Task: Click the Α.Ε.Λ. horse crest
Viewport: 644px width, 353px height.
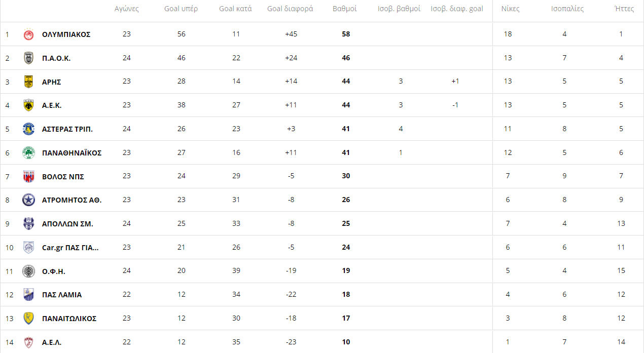Action: [28, 342]
